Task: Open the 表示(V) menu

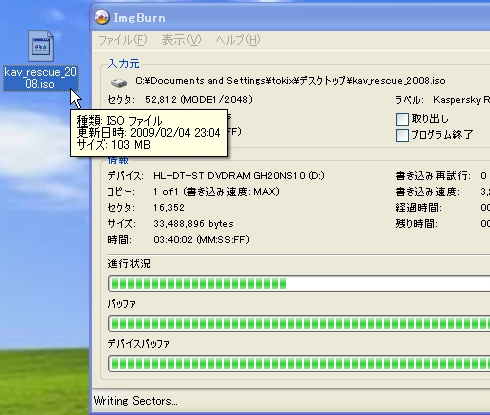Action: coord(182,40)
